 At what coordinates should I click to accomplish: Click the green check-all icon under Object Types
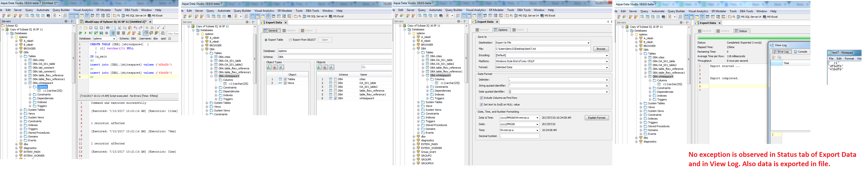(x=269, y=67)
